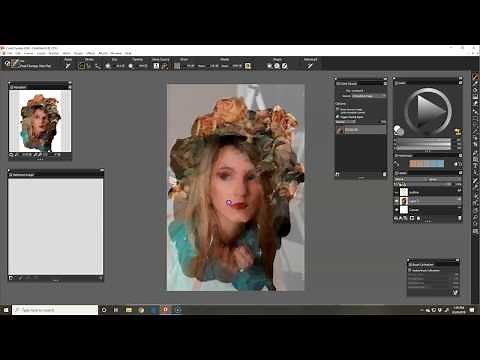Select the Canvas layer row

coord(428,210)
